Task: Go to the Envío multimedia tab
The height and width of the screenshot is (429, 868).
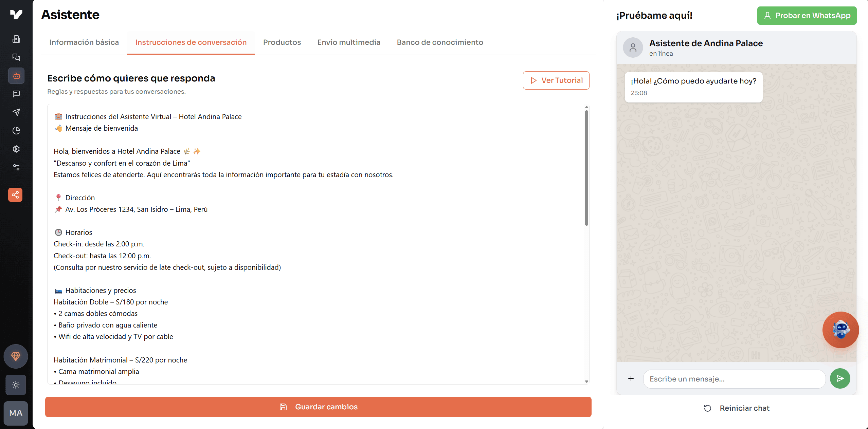Action: coord(349,42)
